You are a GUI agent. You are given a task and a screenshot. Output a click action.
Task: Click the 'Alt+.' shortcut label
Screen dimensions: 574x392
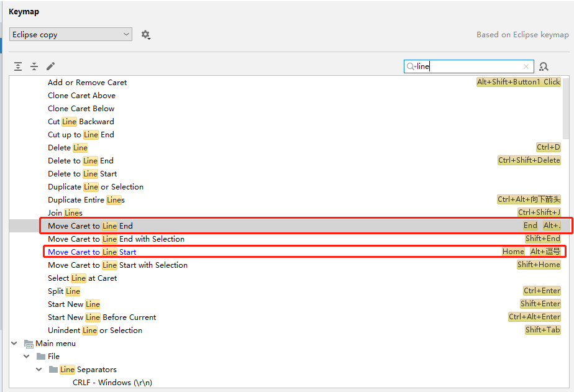pos(552,226)
